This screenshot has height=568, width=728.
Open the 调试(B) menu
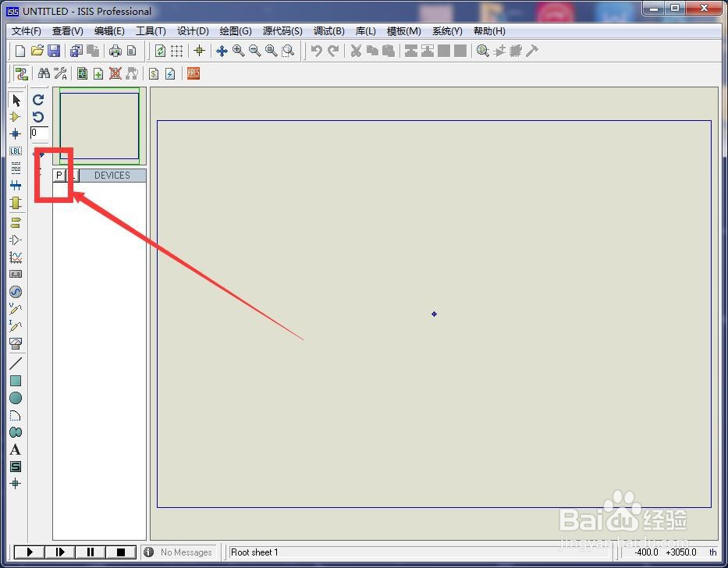(x=328, y=31)
